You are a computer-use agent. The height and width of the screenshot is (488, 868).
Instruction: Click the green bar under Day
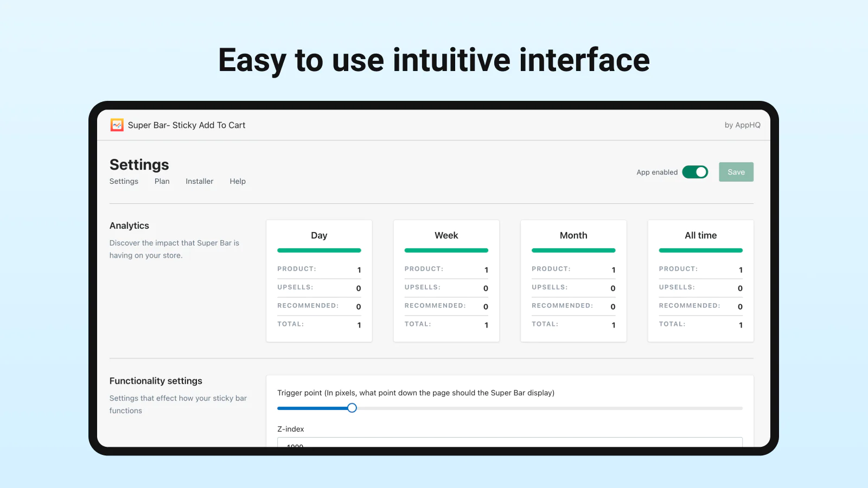pos(319,251)
